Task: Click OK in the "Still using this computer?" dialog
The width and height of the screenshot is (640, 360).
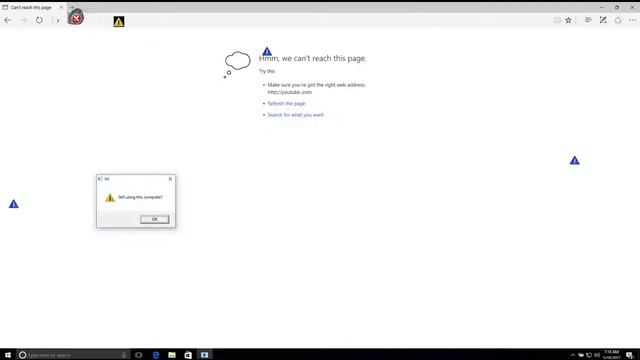Action: pyautogui.click(x=154, y=219)
